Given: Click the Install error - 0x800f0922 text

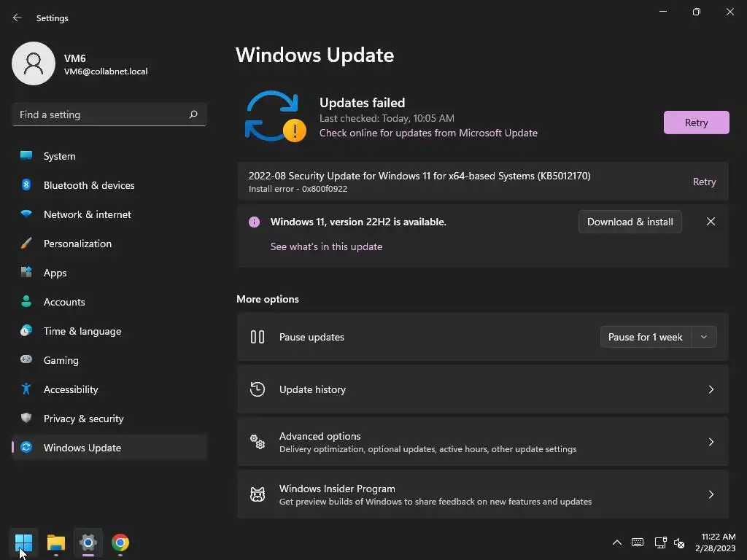Looking at the screenshot, I should 298,189.
